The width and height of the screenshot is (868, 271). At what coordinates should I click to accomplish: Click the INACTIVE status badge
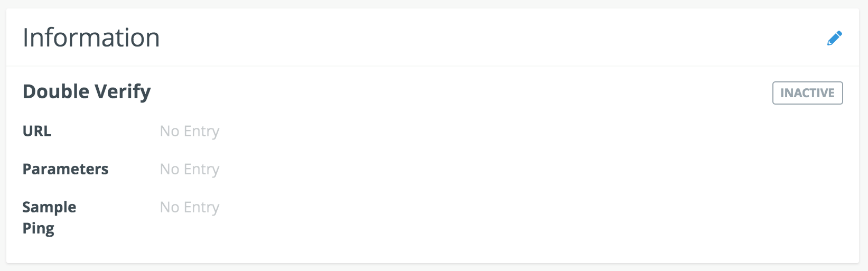(807, 93)
